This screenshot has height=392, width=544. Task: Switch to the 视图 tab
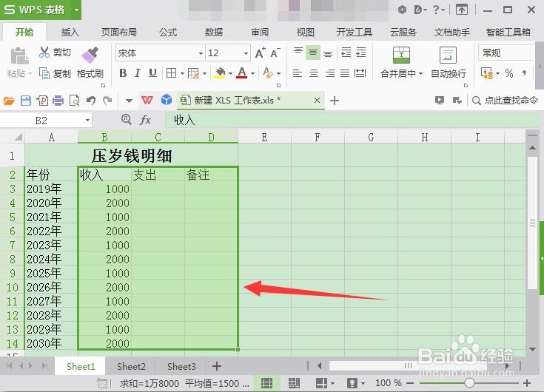(305, 33)
